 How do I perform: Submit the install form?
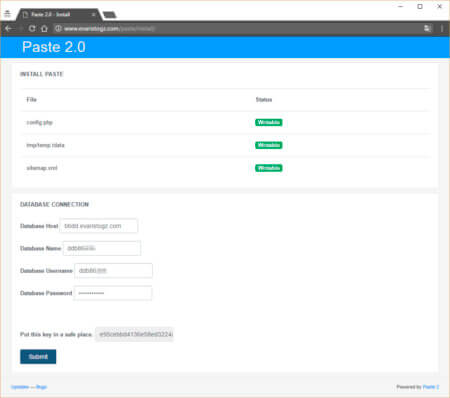click(38, 357)
